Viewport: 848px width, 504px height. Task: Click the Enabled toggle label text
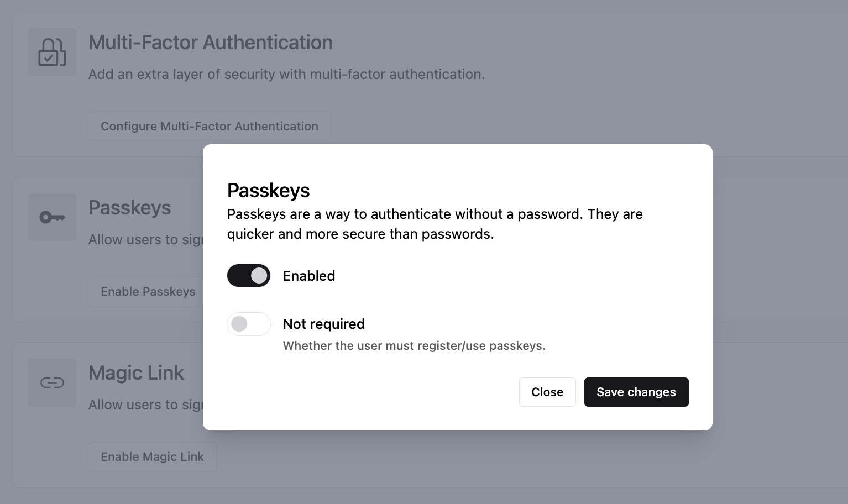coord(309,276)
